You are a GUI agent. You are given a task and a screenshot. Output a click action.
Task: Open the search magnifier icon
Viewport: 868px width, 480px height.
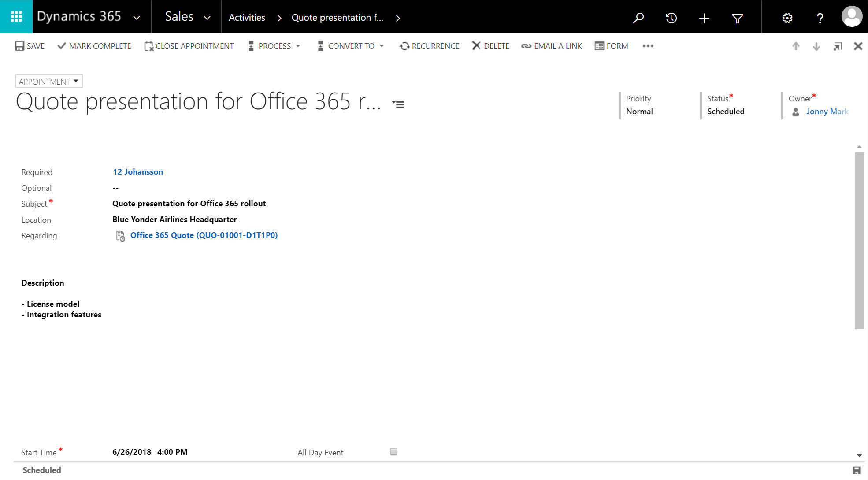click(638, 18)
